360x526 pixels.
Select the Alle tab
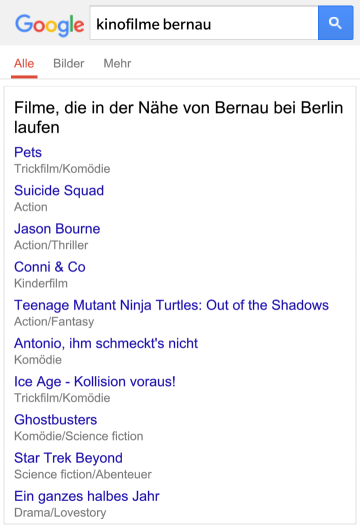(24, 63)
